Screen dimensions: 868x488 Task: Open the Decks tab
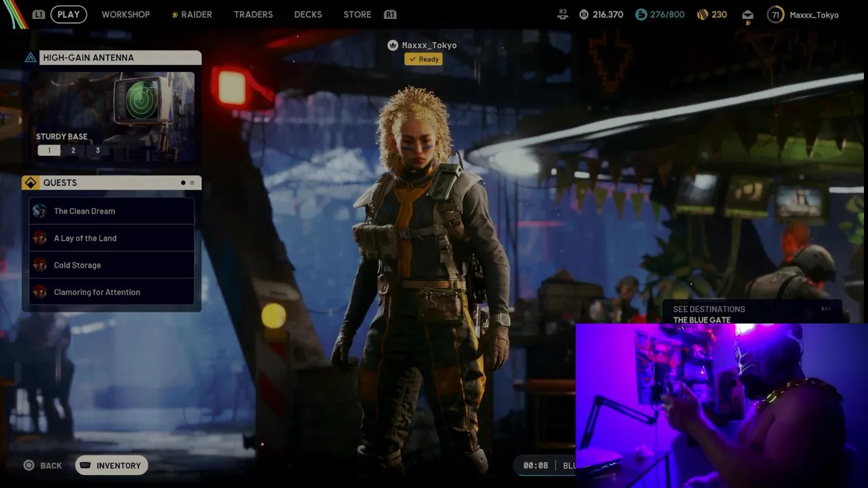click(x=308, y=14)
